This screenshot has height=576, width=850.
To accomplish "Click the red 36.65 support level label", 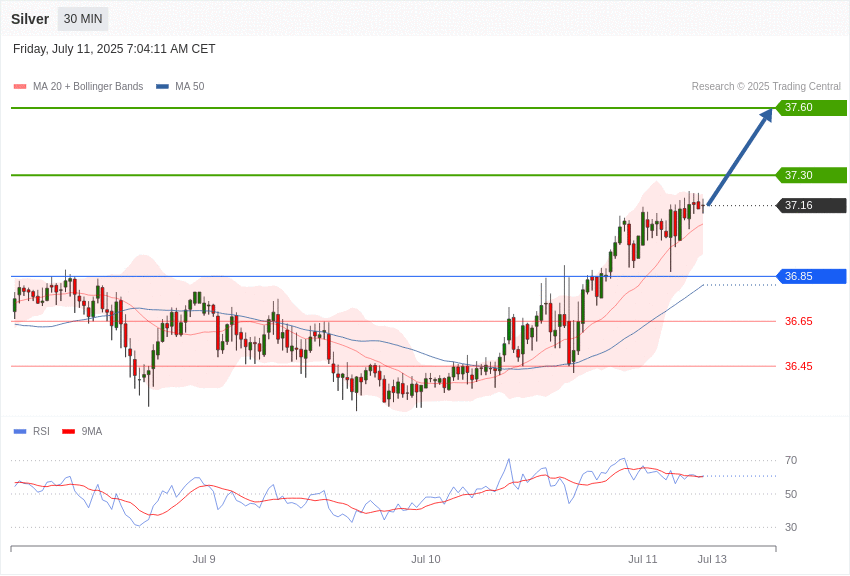I will click(799, 321).
